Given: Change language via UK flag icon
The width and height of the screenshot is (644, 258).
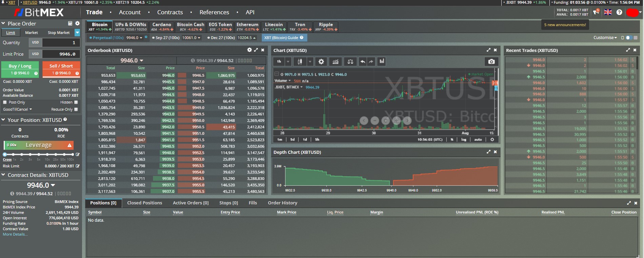Looking at the screenshot, I should pyautogui.click(x=608, y=12).
